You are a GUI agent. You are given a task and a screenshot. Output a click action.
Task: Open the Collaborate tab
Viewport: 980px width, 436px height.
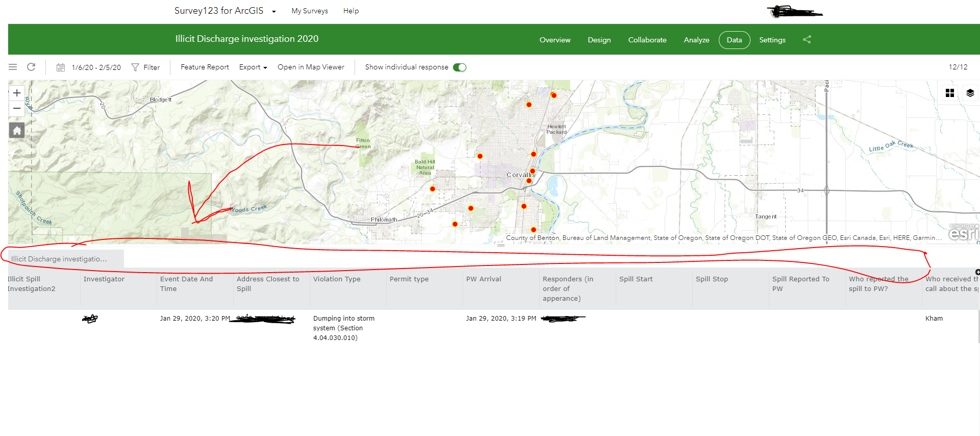coord(647,40)
